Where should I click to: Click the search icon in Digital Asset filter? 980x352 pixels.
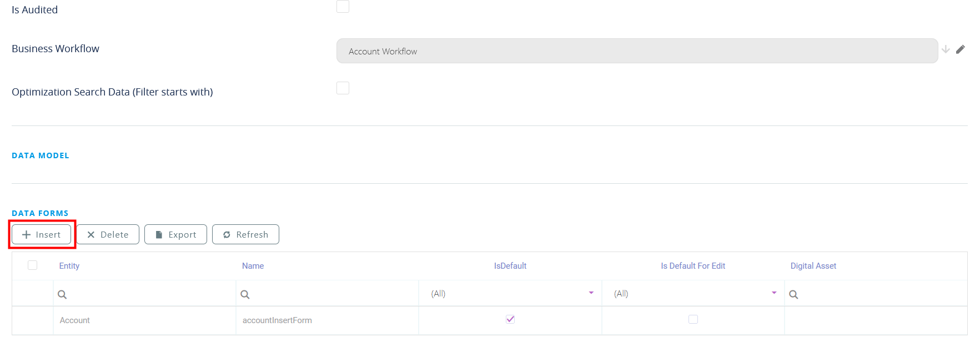pos(793,294)
